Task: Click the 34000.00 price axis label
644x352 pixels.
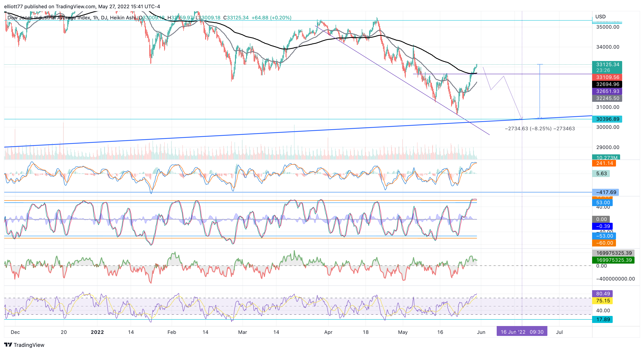Action: pos(608,47)
